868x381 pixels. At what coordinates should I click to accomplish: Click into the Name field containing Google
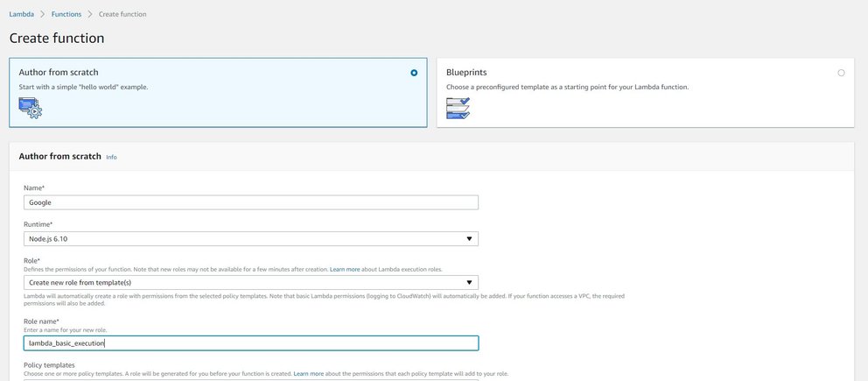(251, 202)
